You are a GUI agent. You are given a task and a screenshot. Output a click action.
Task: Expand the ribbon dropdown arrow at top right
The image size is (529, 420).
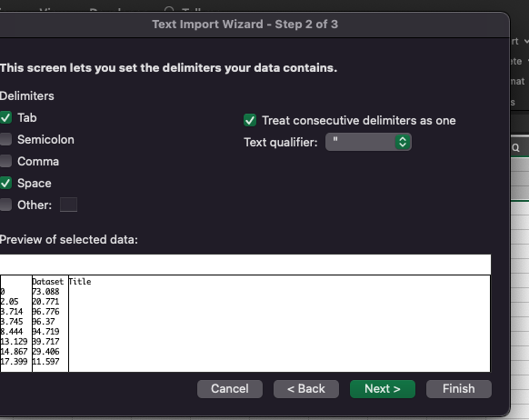point(526,41)
